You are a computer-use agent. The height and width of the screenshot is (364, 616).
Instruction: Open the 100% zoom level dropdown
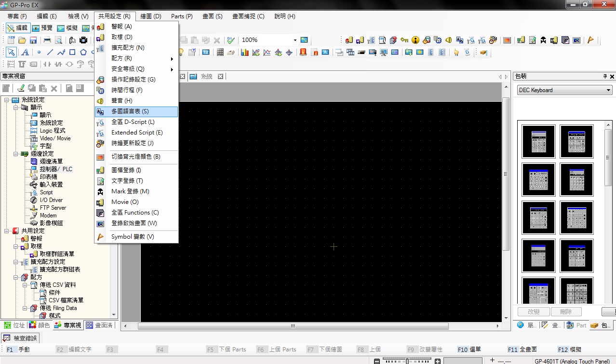pos(295,40)
